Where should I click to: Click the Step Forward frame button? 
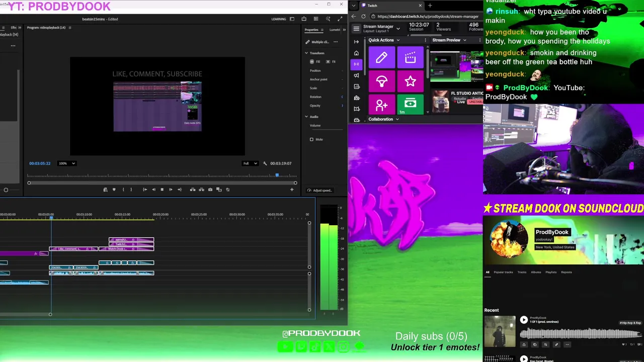tap(171, 190)
